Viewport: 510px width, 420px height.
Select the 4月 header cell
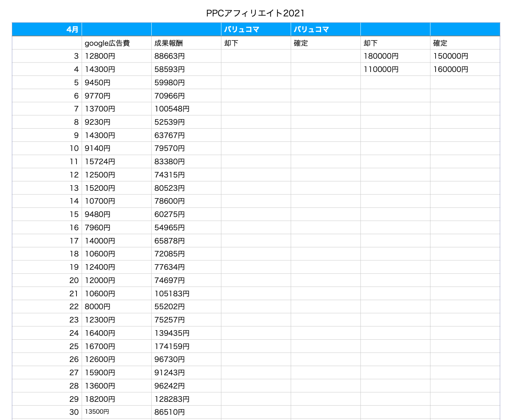[x=47, y=29]
